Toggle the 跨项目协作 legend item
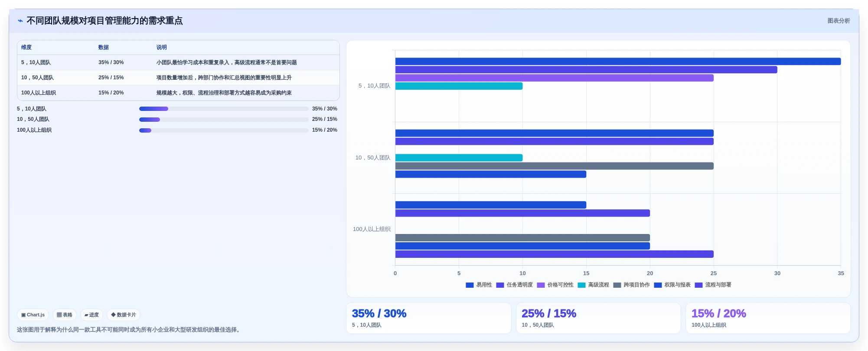This screenshot has width=868, height=351. tap(631, 285)
